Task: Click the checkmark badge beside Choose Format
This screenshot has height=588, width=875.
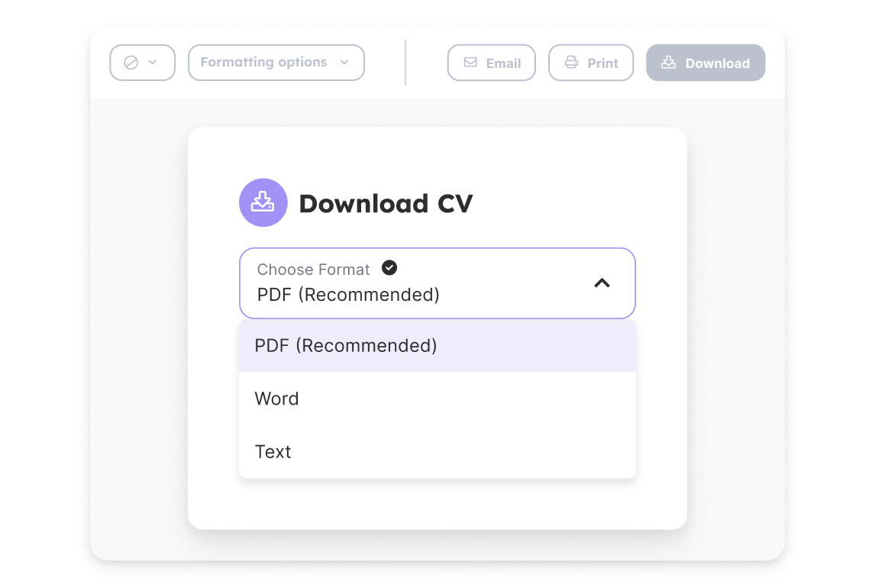Action: (x=389, y=268)
